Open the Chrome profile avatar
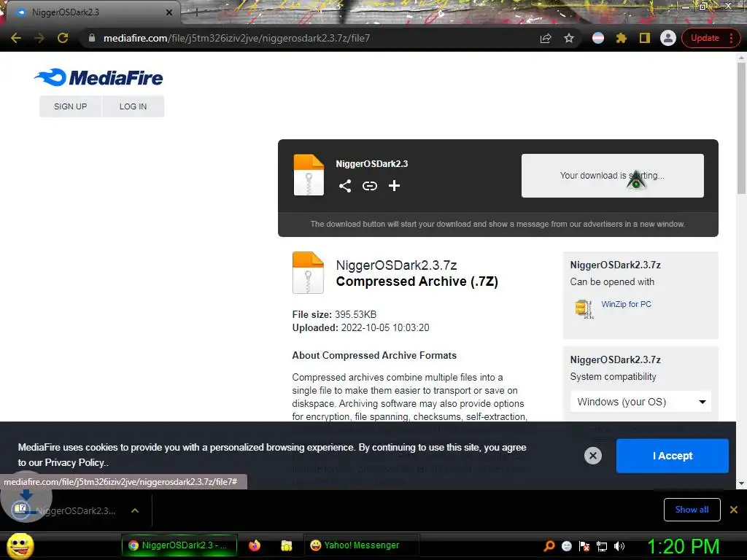The image size is (747, 560). [668, 38]
